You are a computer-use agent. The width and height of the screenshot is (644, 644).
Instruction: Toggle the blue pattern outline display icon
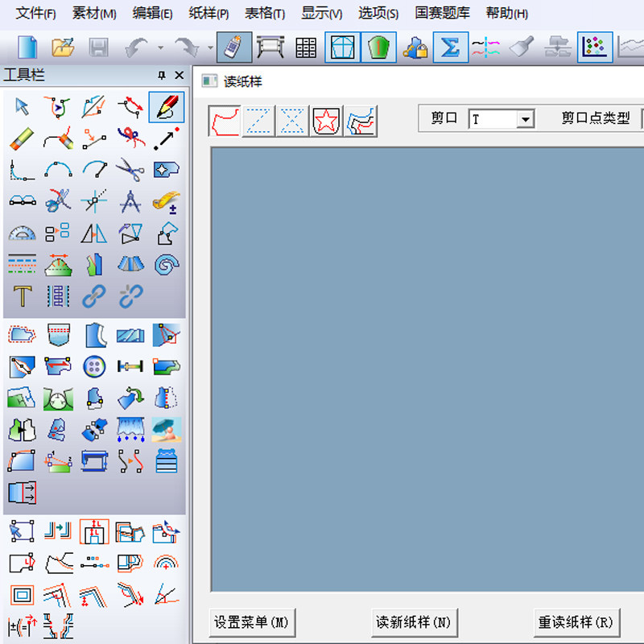coord(343,47)
